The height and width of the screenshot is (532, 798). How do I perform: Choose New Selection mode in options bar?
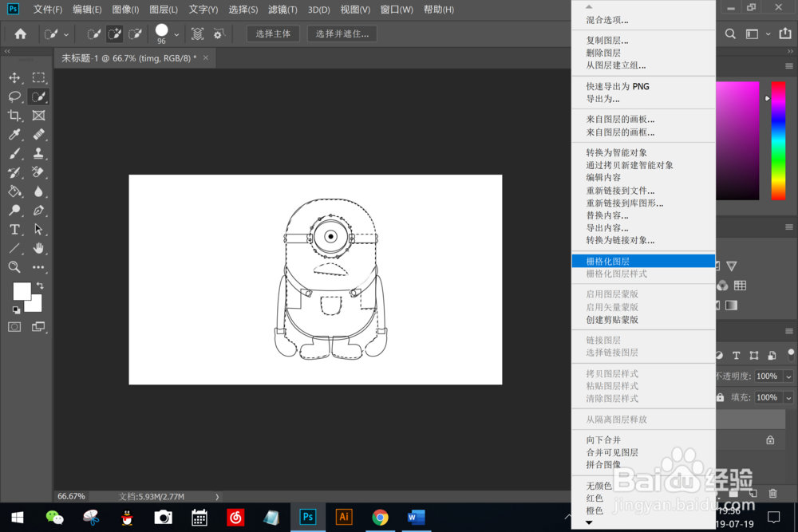click(93, 34)
